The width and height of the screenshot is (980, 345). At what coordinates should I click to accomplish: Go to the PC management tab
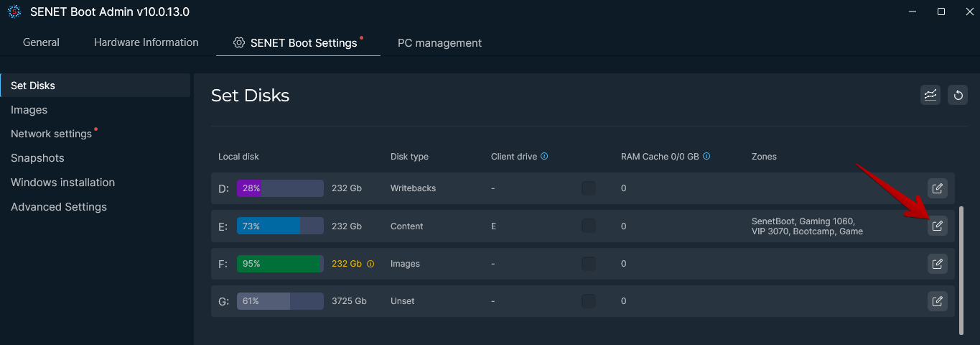click(x=439, y=43)
